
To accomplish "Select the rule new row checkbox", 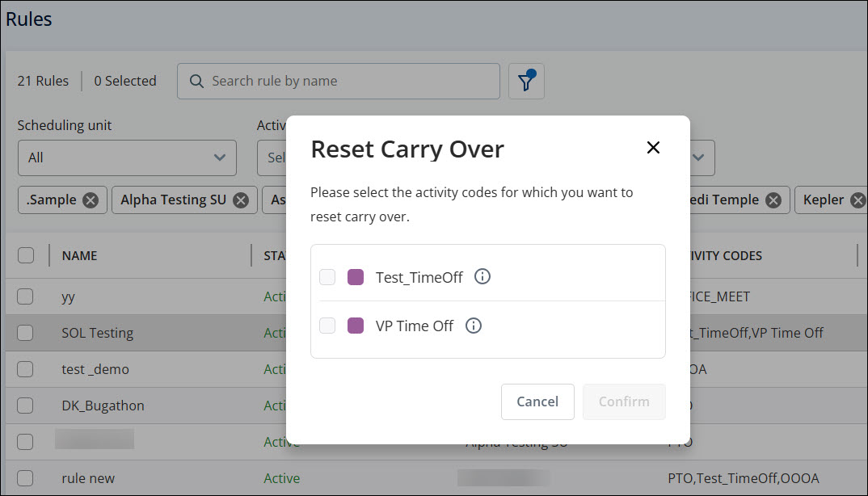I will click(x=26, y=478).
